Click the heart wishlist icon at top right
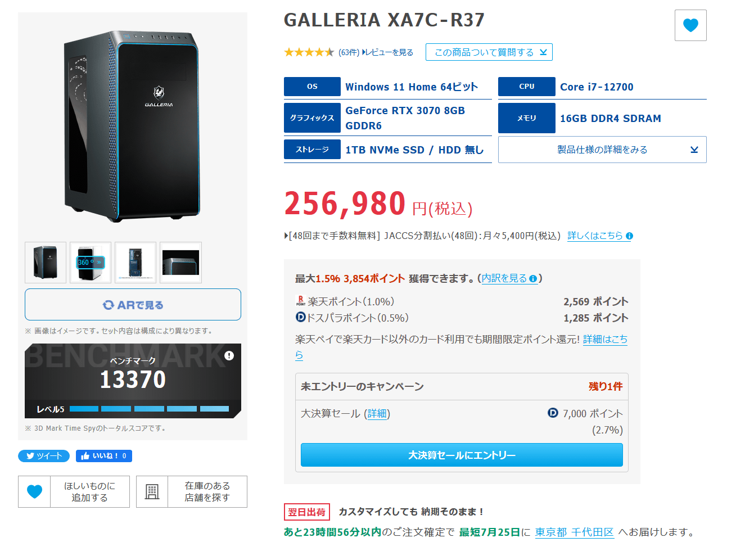The width and height of the screenshot is (736, 560). tap(690, 25)
